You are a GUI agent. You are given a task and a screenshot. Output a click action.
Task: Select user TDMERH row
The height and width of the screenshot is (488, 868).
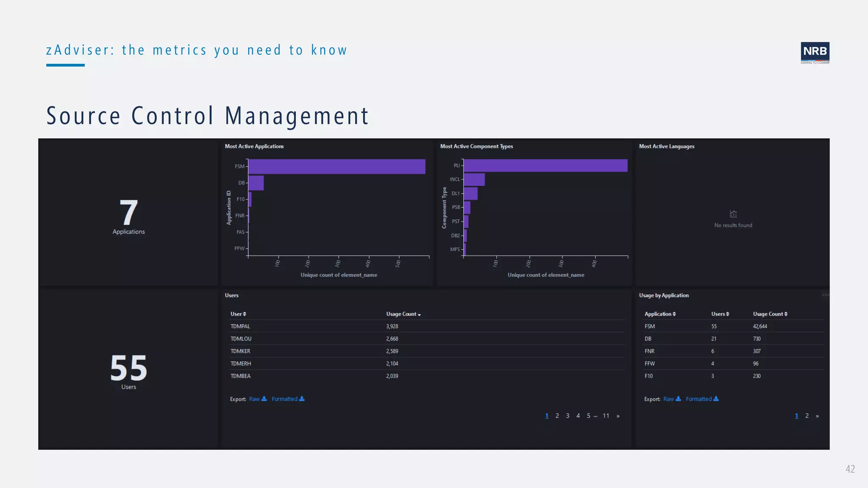(x=427, y=363)
